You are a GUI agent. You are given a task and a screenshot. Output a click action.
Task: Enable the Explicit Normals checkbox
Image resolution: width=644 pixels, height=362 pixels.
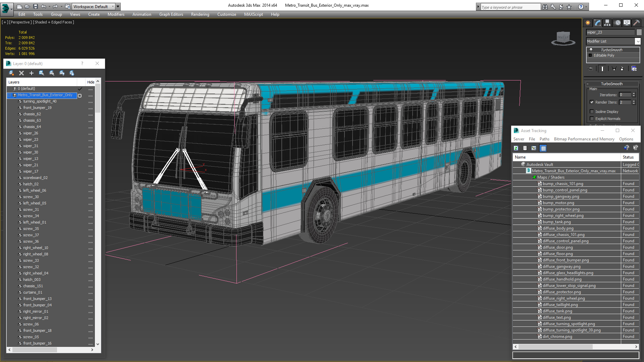[592, 119]
